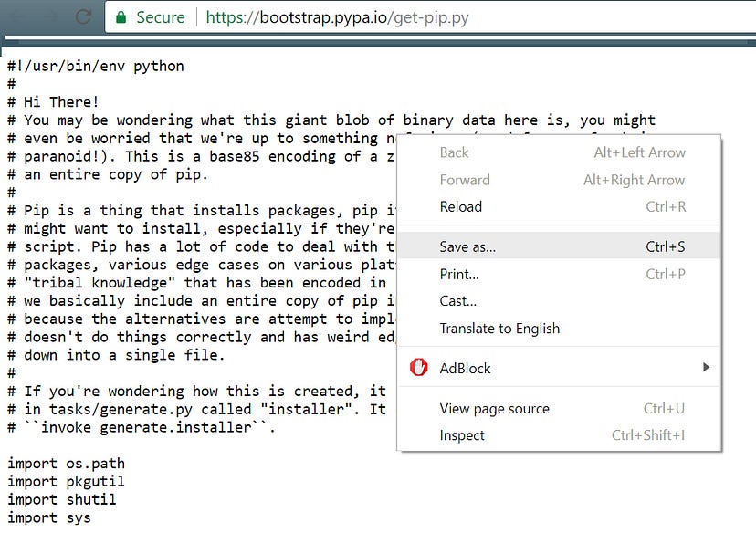
Task: Select "Print..." from the context menu
Action: coord(459,274)
